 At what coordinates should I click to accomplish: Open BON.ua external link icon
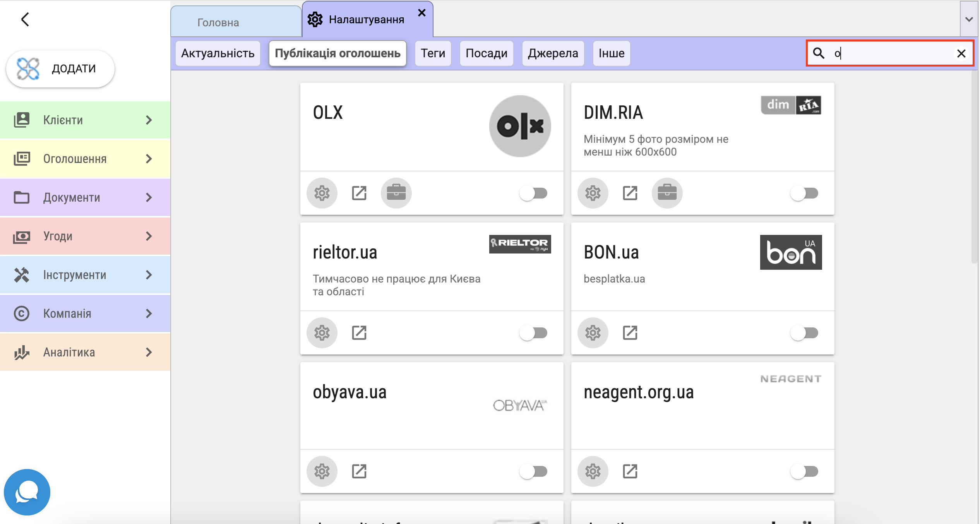tap(630, 332)
